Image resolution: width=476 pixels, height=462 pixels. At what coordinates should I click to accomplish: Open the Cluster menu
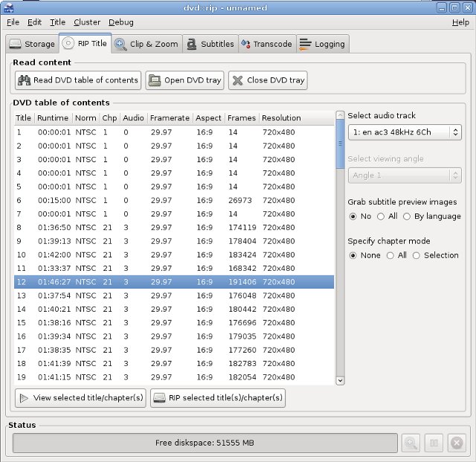[87, 22]
